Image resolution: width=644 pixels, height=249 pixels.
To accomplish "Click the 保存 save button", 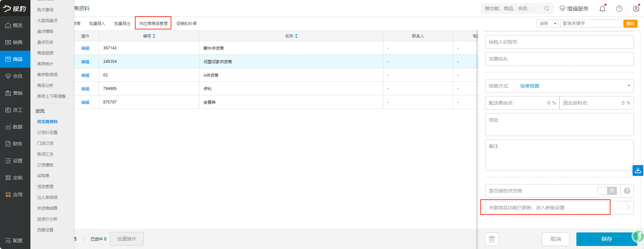I will pyautogui.click(x=607, y=239).
